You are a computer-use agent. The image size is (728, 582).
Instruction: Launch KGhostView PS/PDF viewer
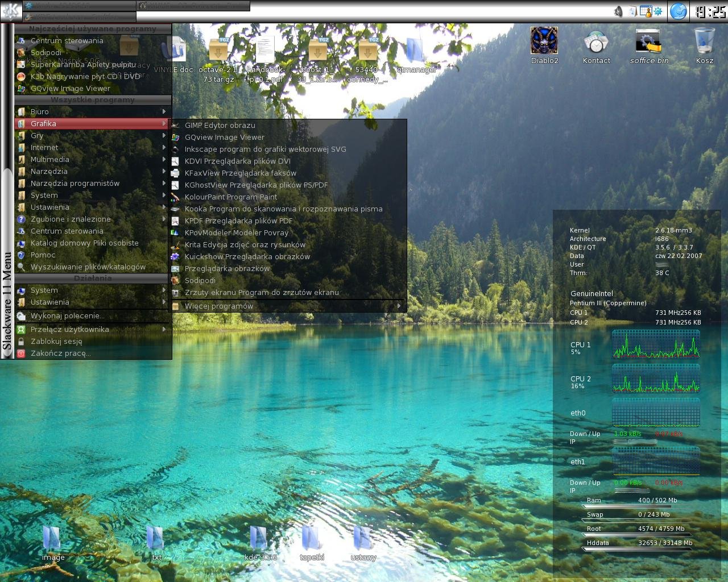(x=288, y=185)
